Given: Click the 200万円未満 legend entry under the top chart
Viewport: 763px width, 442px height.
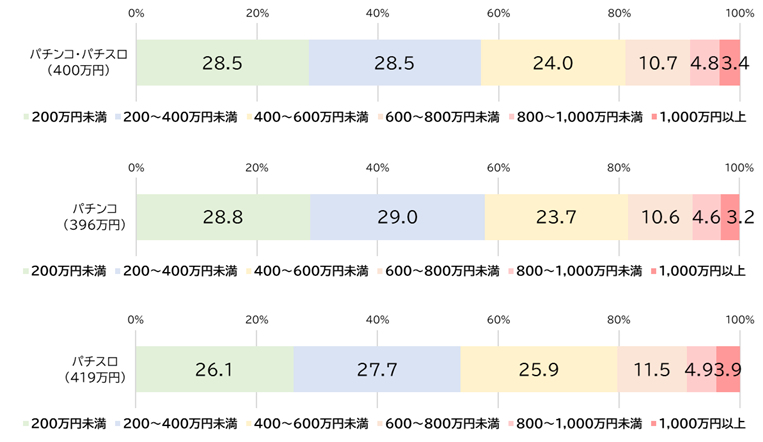Looking at the screenshot, I should pos(70,118).
